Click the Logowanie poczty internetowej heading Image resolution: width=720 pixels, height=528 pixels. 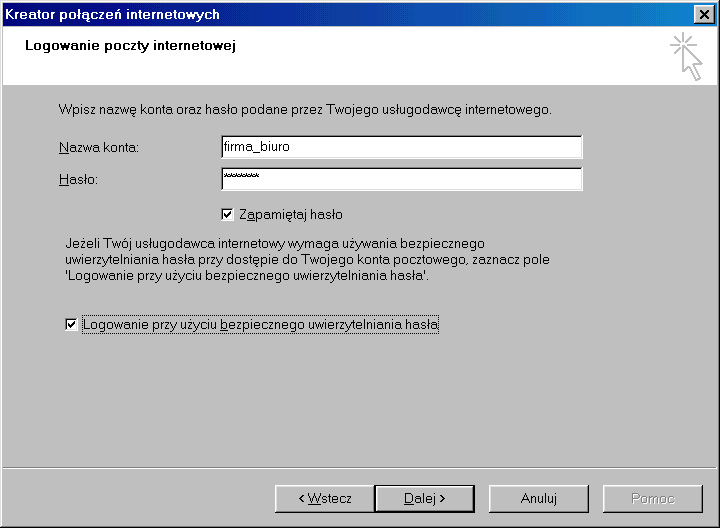click(129, 46)
